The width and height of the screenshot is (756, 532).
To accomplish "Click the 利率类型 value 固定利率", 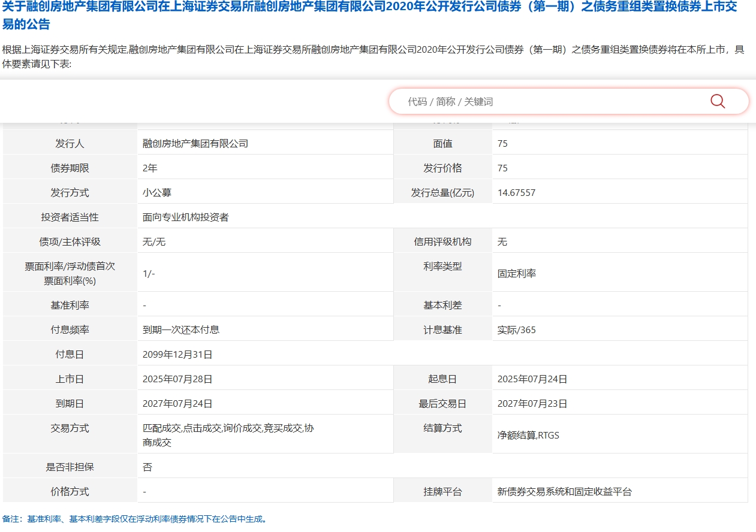I will [517, 274].
